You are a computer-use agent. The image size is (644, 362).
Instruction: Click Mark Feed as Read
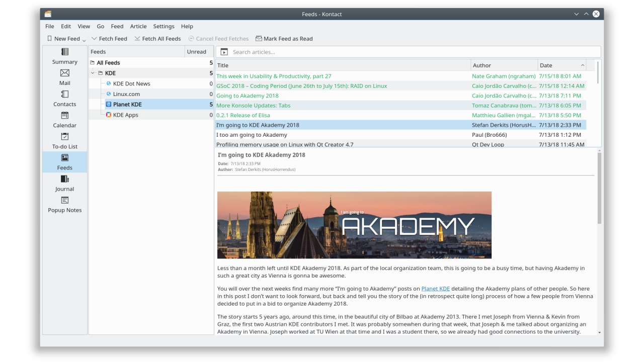(x=284, y=39)
